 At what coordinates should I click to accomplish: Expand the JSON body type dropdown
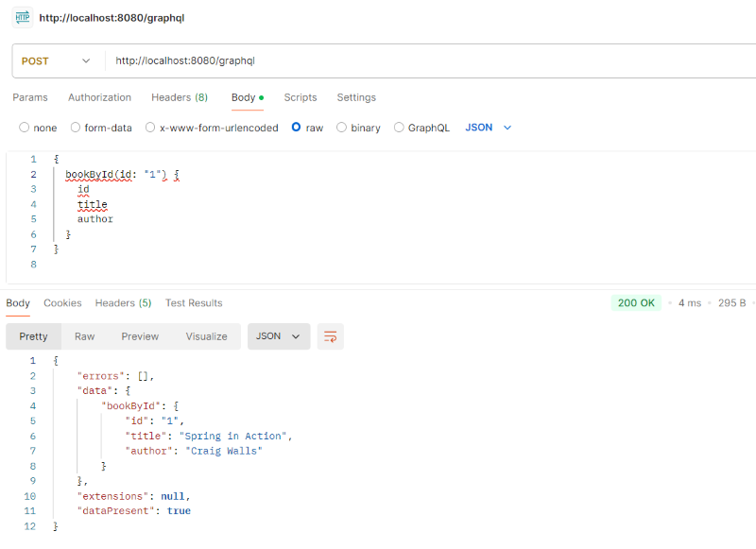point(489,128)
